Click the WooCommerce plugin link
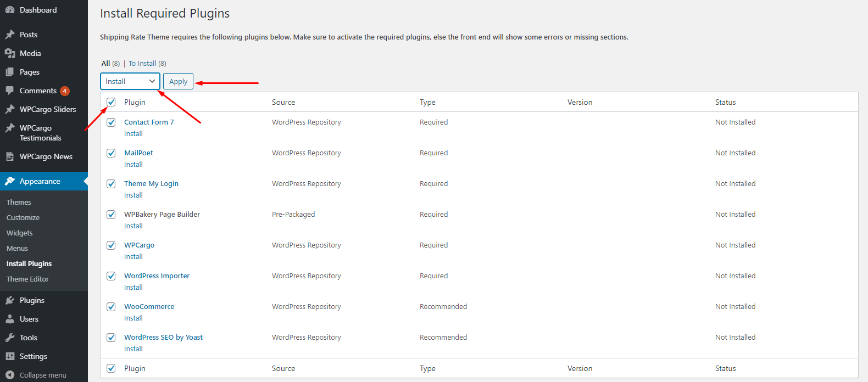 [x=149, y=306]
